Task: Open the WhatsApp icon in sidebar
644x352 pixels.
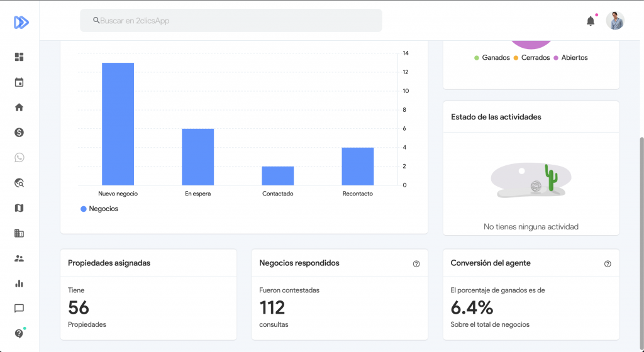Action: 19,158
